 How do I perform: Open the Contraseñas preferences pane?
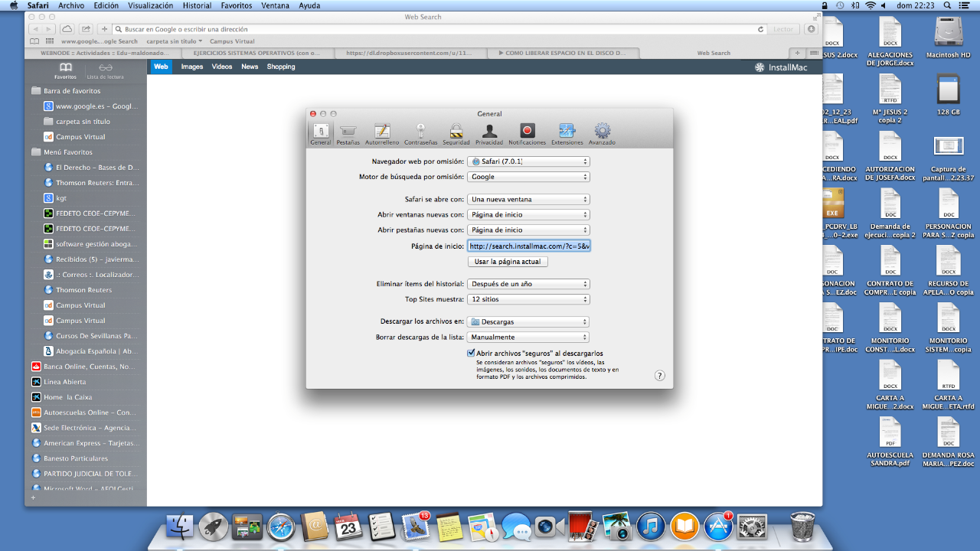tap(420, 132)
